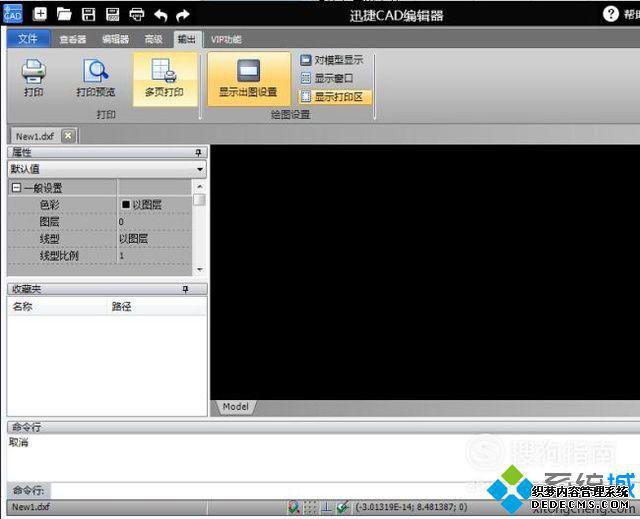Sort favorites by 路径 column
This screenshot has height=519, width=640.
(157, 306)
